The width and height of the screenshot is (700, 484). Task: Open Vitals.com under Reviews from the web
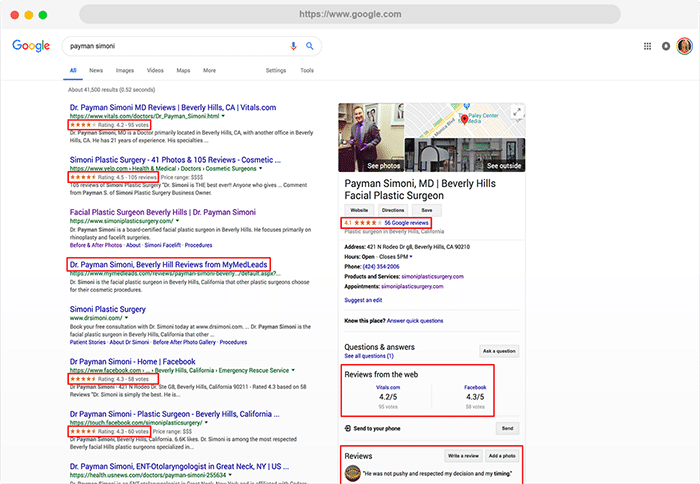tap(388, 388)
